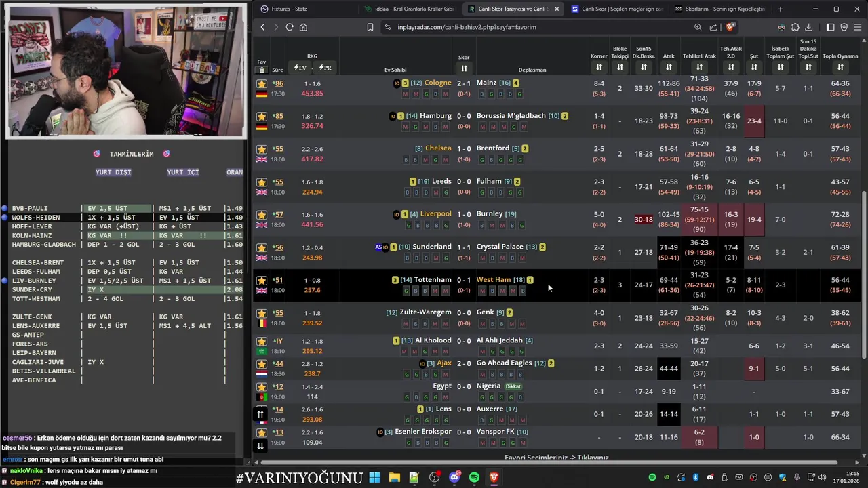Open the Go Ahead Eagles team link
Screen dimensions: 868x488
click(x=504, y=363)
